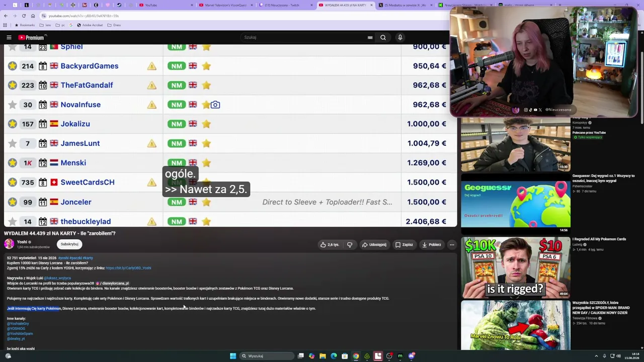The height and width of the screenshot is (362, 644).
Task: Click the NM condition badge on Menski row
Action: tap(177, 162)
